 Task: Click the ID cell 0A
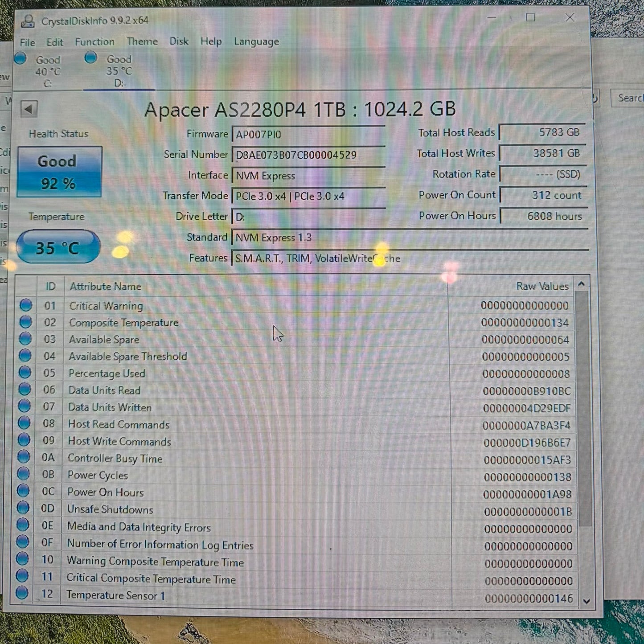[x=48, y=458]
